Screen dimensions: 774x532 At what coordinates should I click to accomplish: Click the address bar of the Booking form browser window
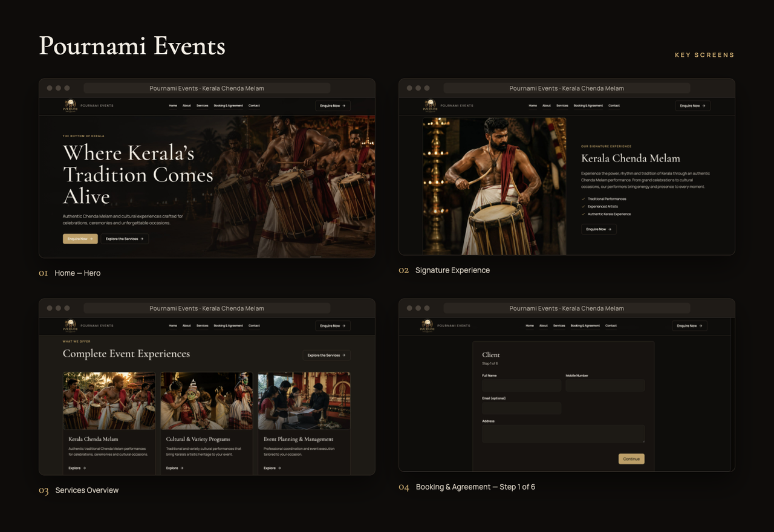[567, 308]
